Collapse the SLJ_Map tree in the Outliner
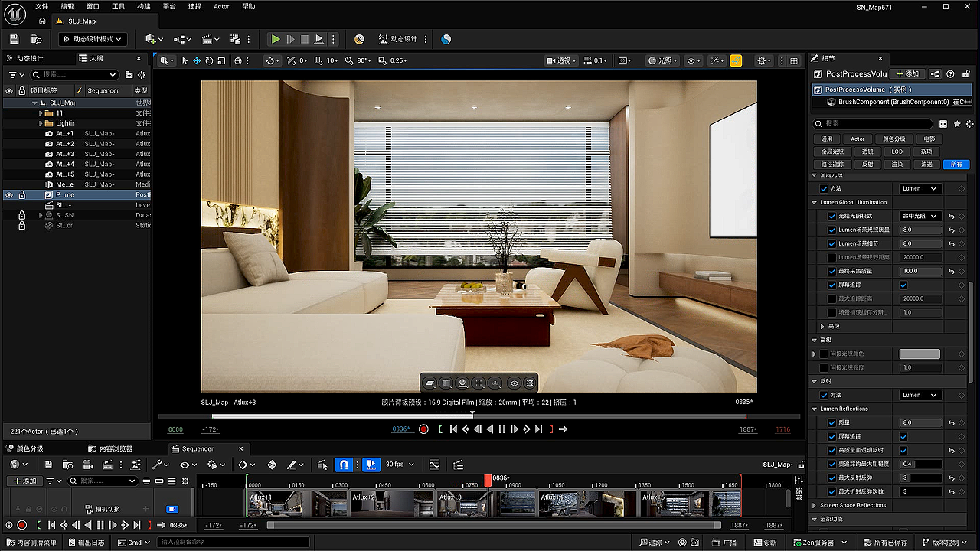The image size is (980, 551). 34,103
